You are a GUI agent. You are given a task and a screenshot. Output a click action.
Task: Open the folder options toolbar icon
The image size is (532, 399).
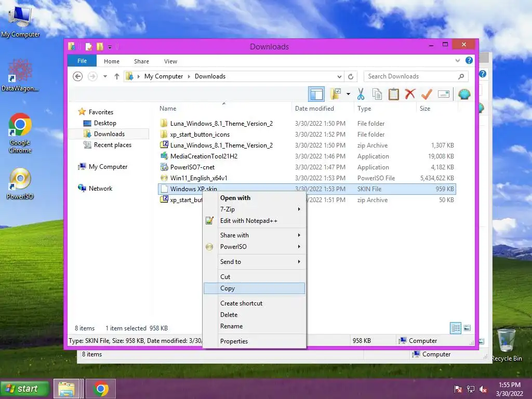coord(336,94)
